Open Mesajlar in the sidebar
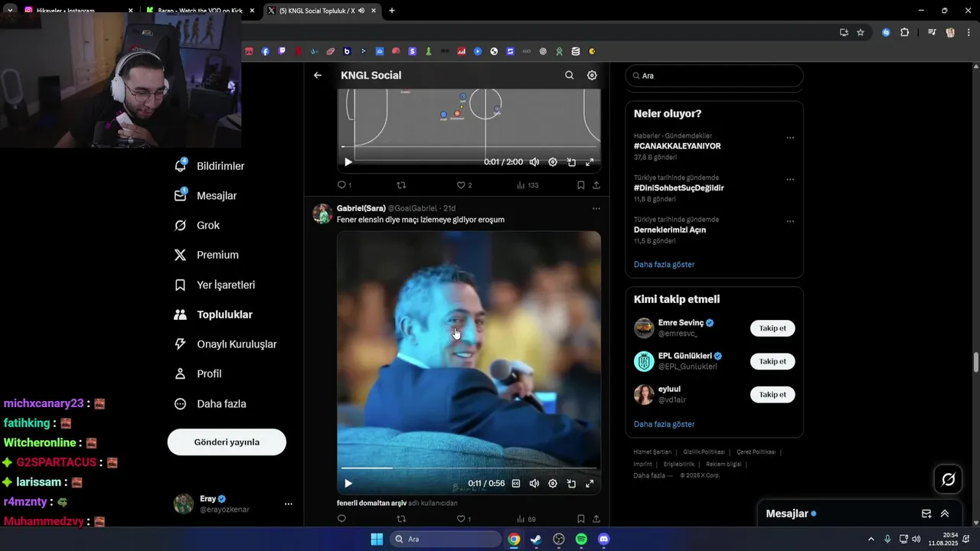The width and height of the screenshot is (980, 551). [206, 196]
